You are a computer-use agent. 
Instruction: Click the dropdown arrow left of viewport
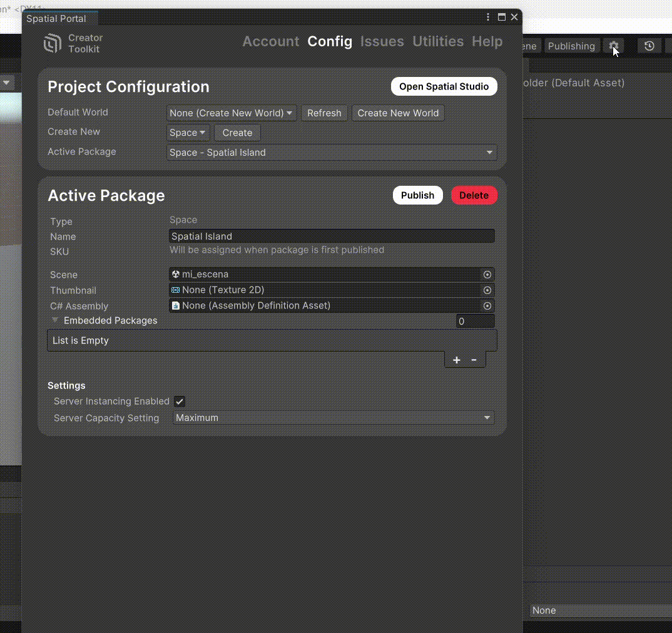pyautogui.click(x=6, y=83)
